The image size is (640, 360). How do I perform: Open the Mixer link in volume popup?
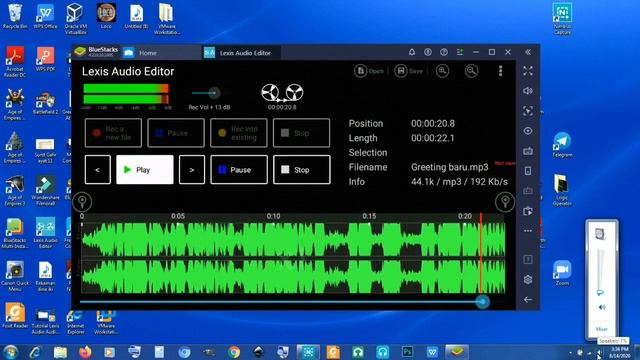[602, 329]
